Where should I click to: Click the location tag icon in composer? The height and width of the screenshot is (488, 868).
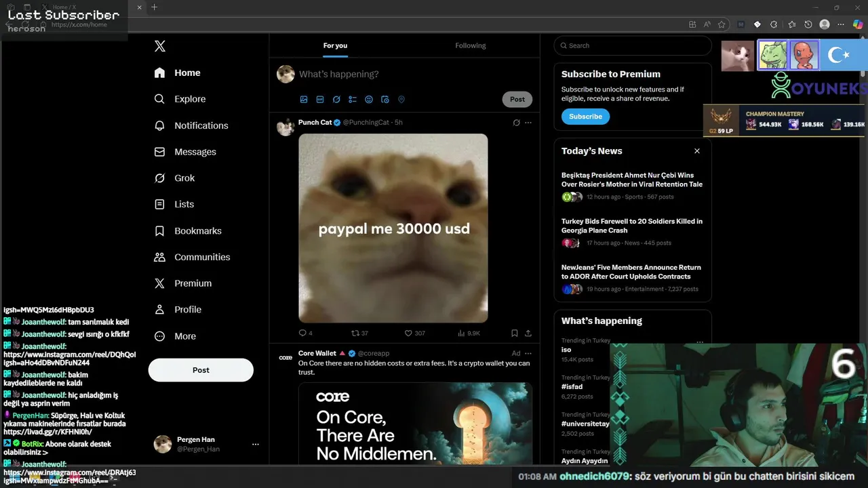(x=401, y=100)
